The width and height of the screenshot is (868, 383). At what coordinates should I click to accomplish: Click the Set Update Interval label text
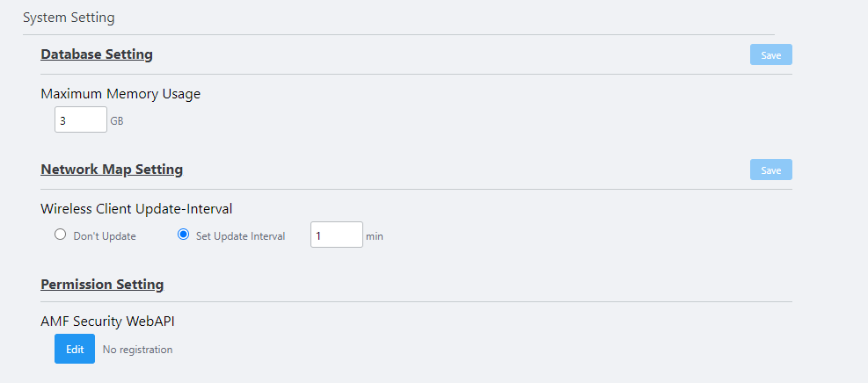pos(241,236)
